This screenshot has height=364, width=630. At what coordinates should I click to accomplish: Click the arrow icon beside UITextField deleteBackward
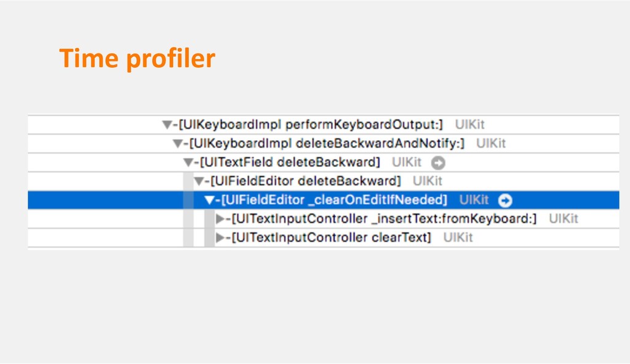pyautogui.click(x=438, y=163)
